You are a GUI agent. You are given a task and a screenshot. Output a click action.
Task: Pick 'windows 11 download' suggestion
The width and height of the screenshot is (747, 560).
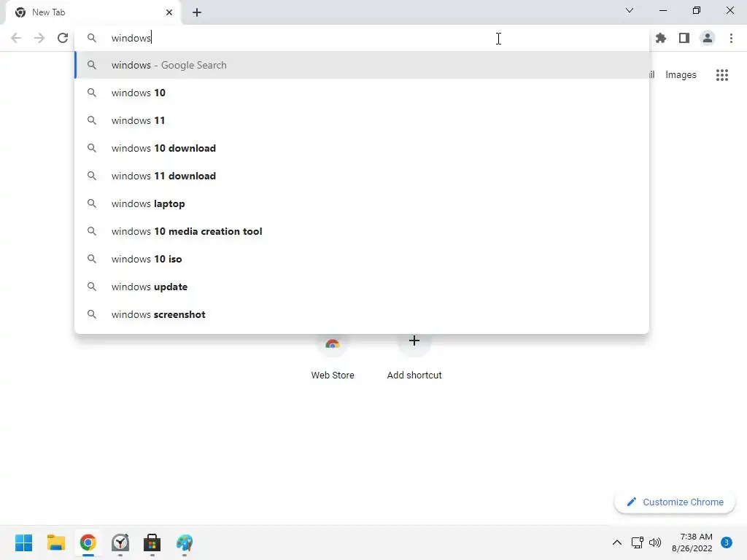[362, 176]
